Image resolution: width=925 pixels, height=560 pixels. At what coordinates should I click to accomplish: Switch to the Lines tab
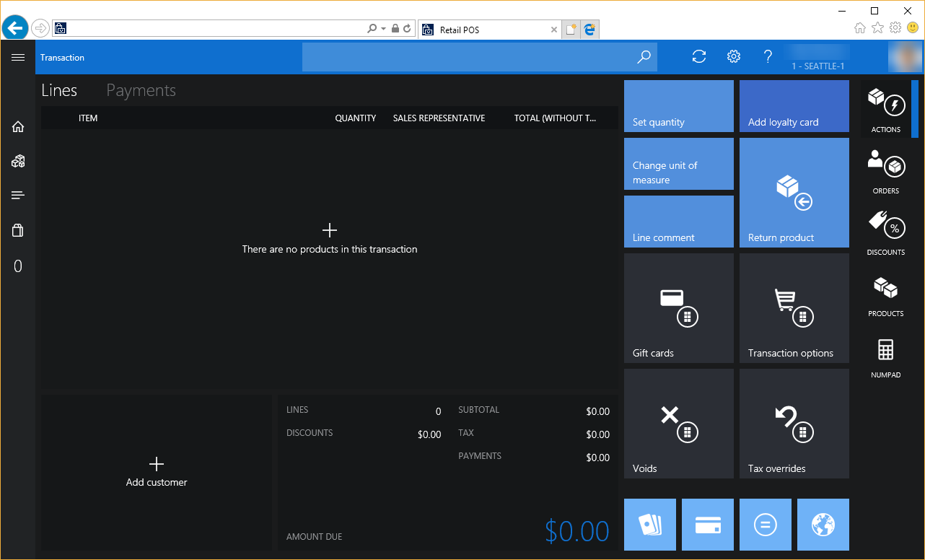(x=59, y=90)
